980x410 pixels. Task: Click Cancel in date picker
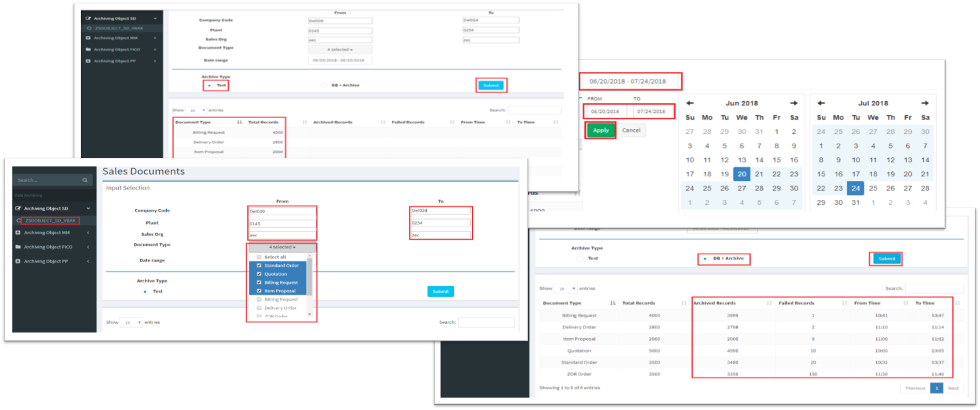631,130
